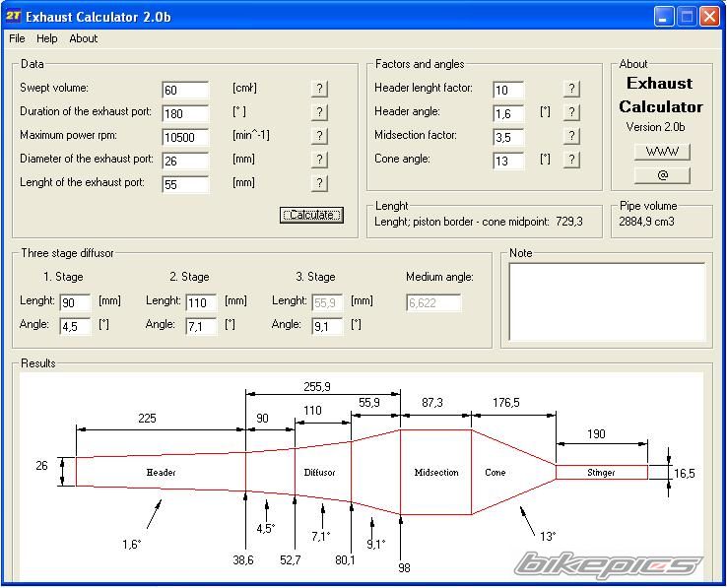The width and height of the screenshot is (727, 588).
Task: Focus the 1. Stage Lenght input
Action: click(x=75, y=302)
